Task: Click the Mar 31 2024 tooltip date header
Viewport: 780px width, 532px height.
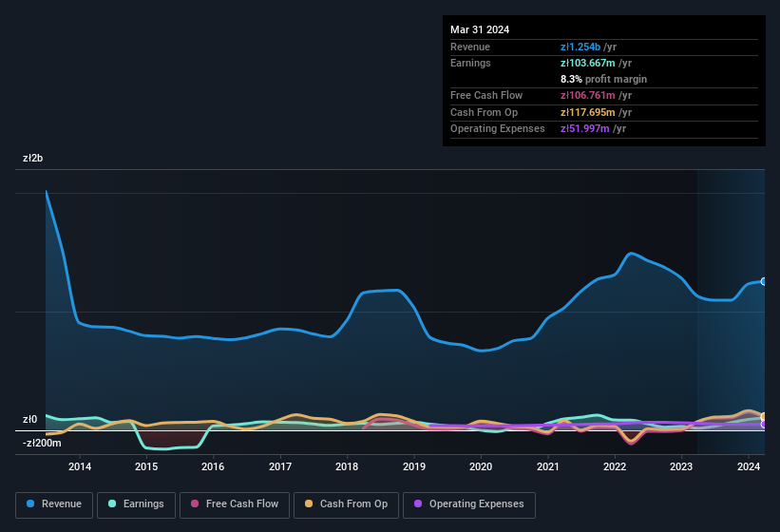Action: (x=480, y=29)
